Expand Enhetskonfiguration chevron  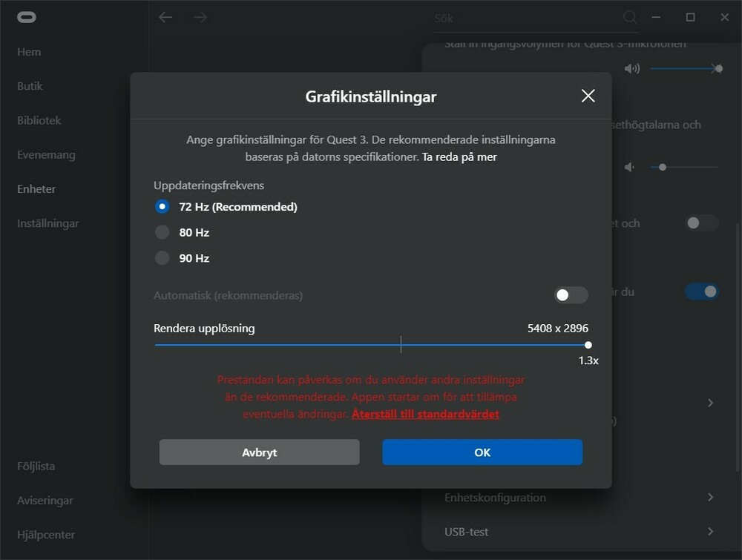(x=710, y=497)
